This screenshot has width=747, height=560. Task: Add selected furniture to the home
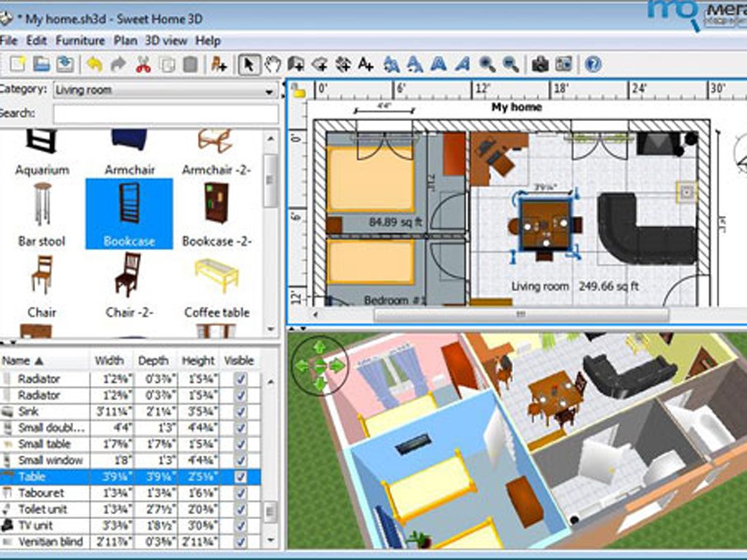click(x=219, y=64)
